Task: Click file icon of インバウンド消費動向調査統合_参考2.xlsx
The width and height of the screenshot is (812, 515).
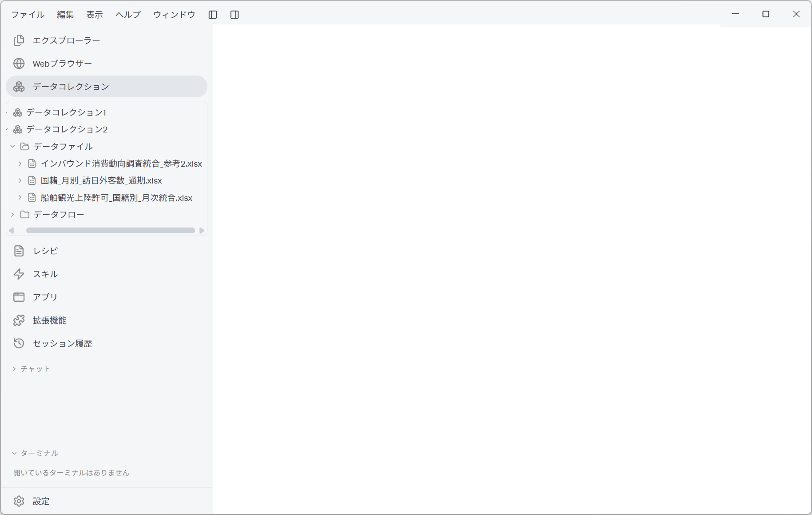Action: (x=32, y=164)
